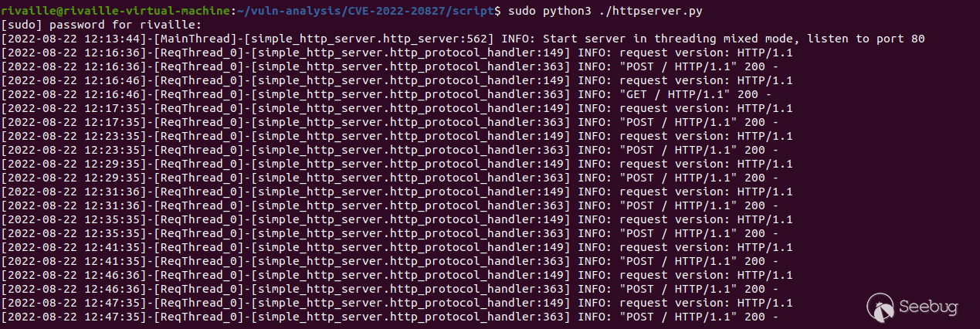Click the Seebug watermark text
The width and height of the screenshot is (980, 329).
tap(929, 307)
